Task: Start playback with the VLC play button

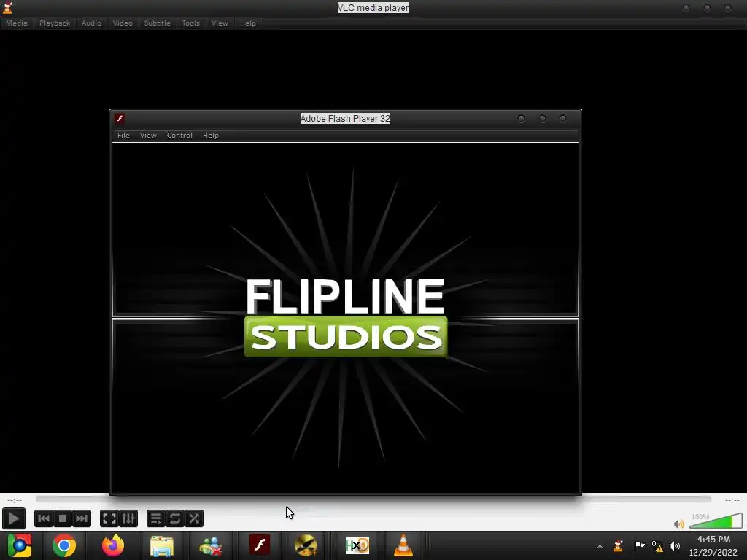Action: [13, 518]
